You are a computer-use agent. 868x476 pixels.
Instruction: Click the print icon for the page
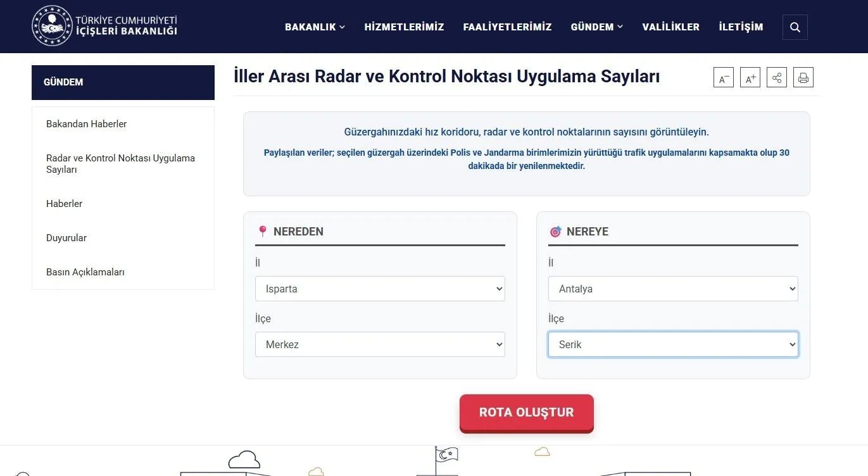click(x=803, y=77)
